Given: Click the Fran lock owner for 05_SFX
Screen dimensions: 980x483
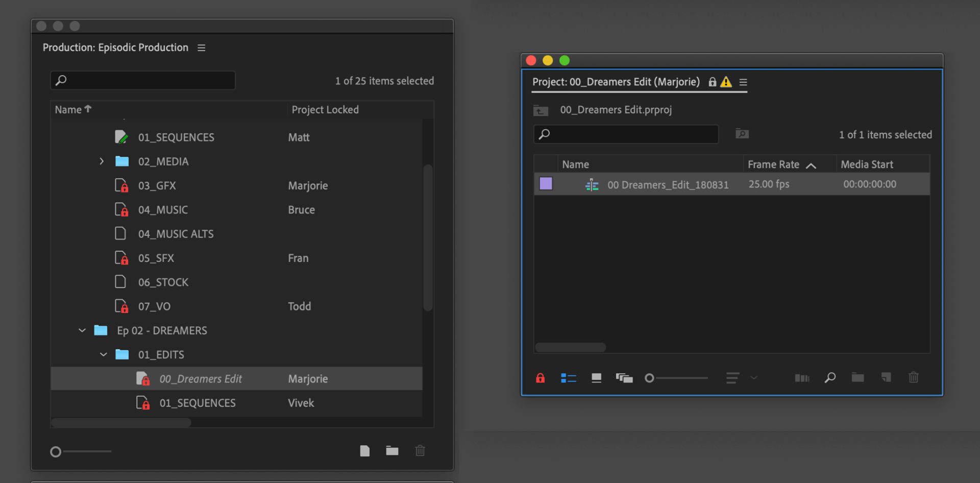Looking at the screenshot, I should [x=298, y=258].
